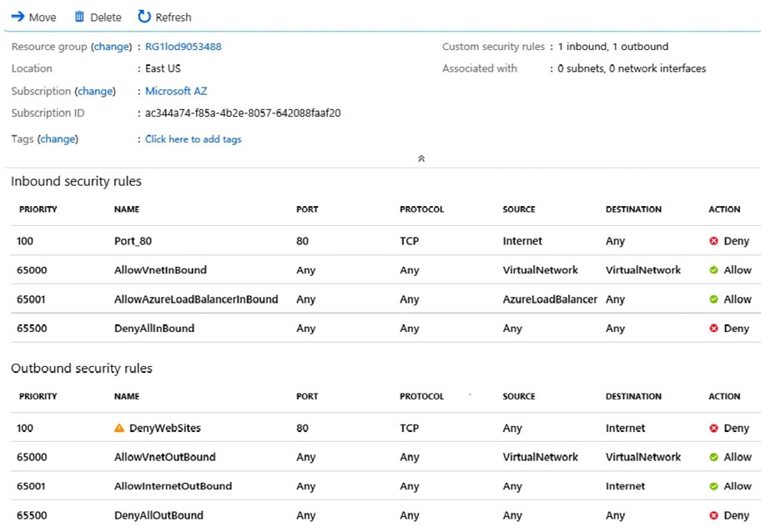Open the RG1lod9053488 resource group link
Viewport: 761px width, 532px height.
point(184,47)
